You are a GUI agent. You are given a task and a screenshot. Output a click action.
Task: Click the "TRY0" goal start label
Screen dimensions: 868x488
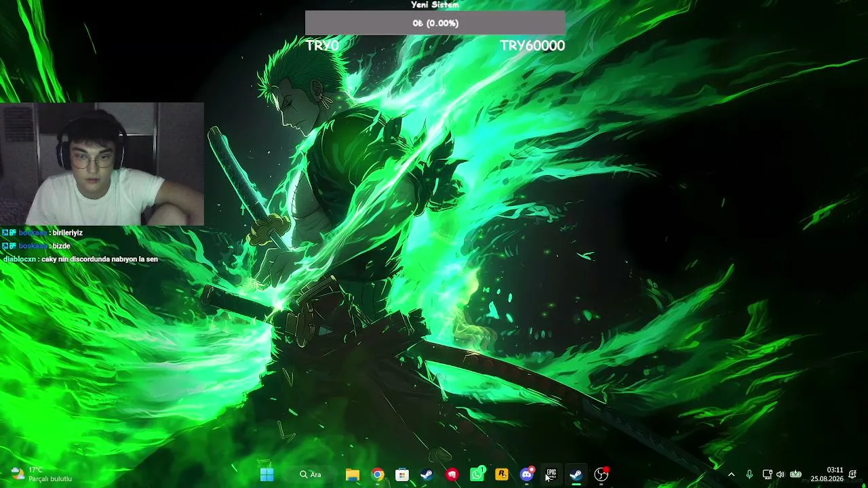click(x=322, y=45)
